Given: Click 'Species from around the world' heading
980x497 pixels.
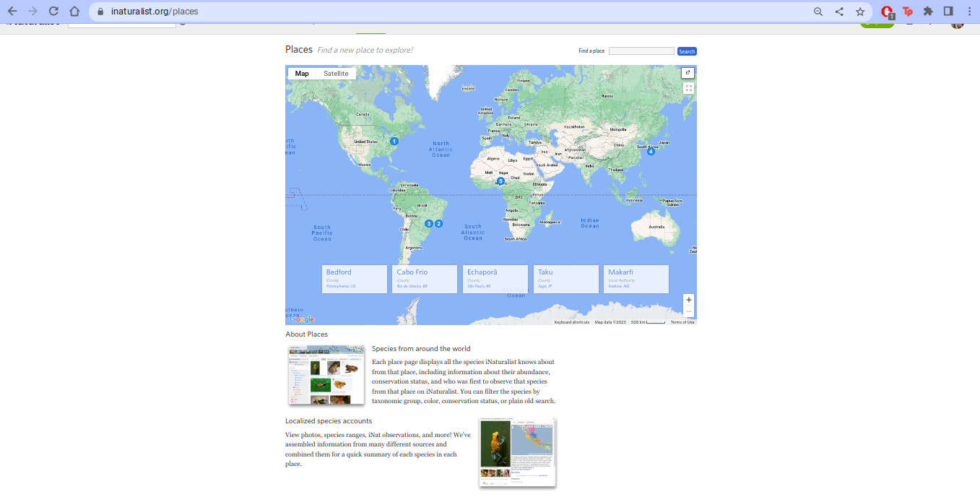Looking at the screenshot, I should 421,349.
